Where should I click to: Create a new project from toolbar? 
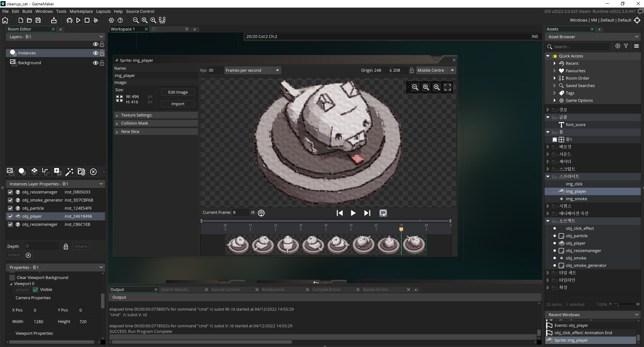coord(21,20)
